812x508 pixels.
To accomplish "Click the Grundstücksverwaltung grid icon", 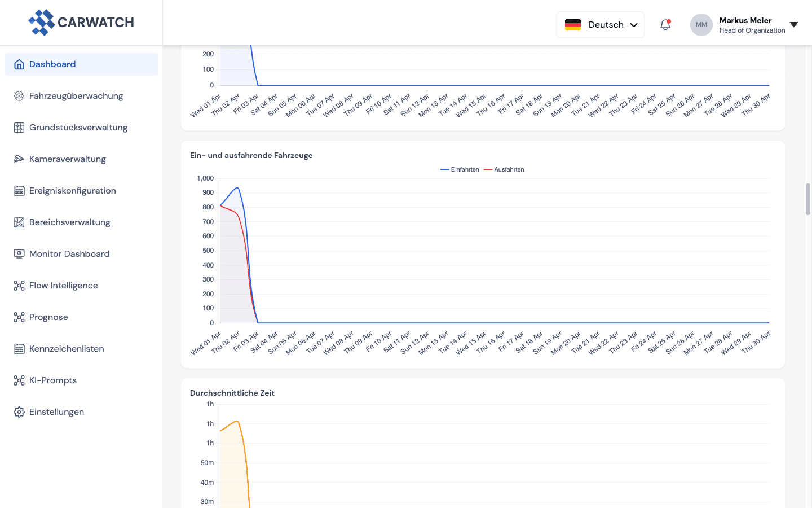I will 19,127.
